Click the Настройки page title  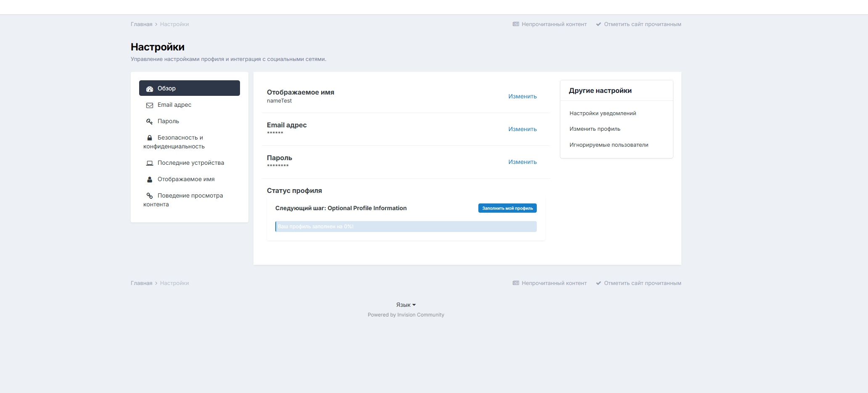coord(158,47)
